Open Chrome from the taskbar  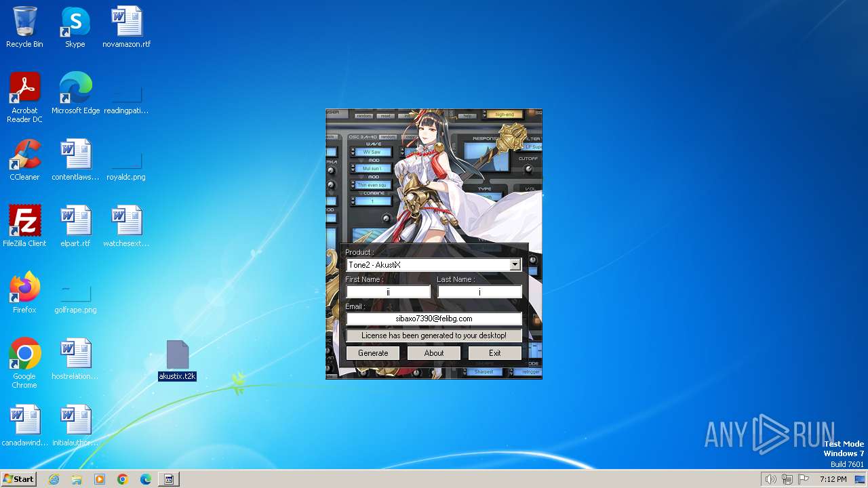pyautogui.click(x=123, y=479)
